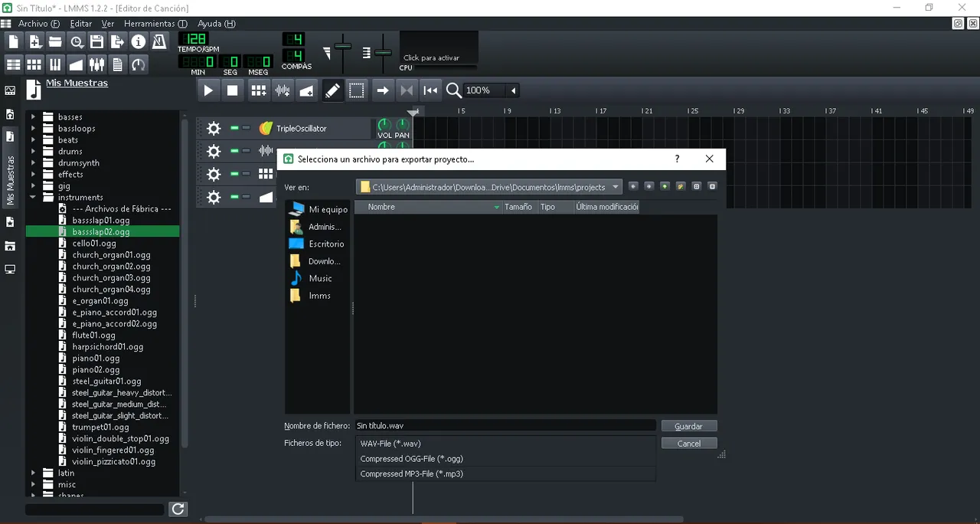Sort files by Nombre column header
980x524 pixels.
428,207
